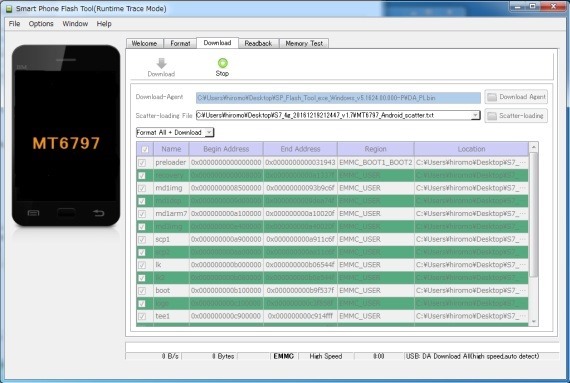Click the phone's menu key icon
This screenshot has height=383, width=570.
[x=33, y=213]
